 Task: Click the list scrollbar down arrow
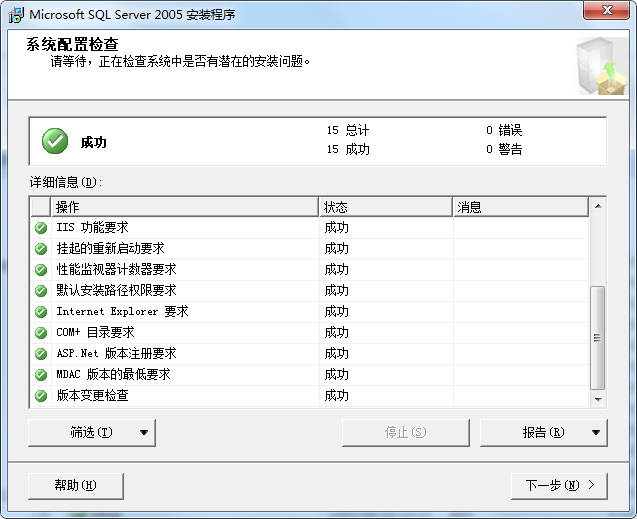click(598, 399)
